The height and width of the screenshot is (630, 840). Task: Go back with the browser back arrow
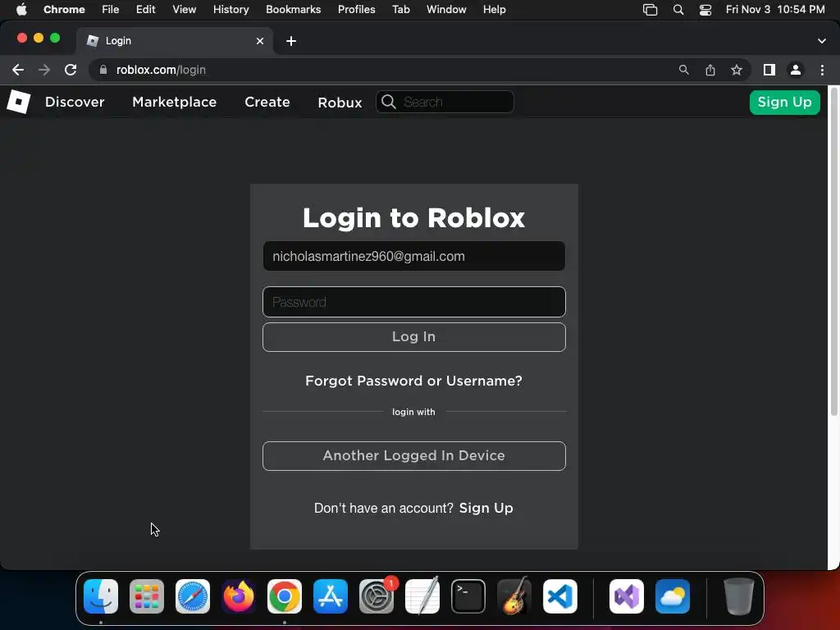pyautogui.click(x=18, y=70)
